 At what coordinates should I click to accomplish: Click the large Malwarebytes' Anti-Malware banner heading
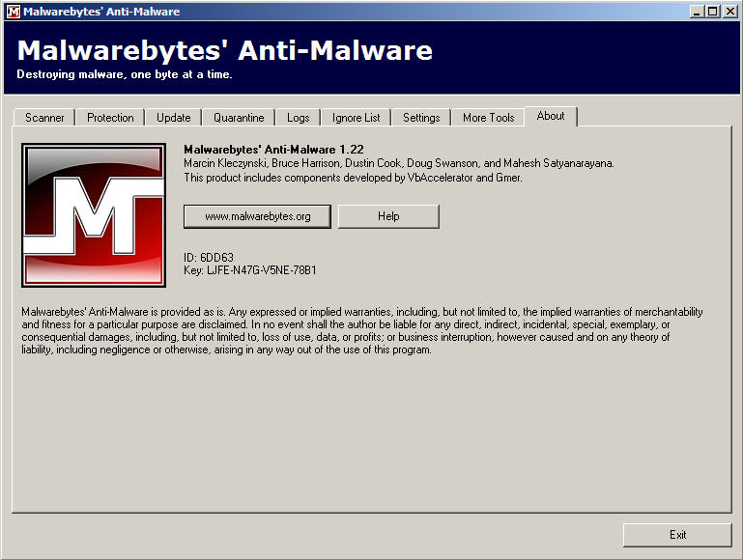tap(224, 50)
